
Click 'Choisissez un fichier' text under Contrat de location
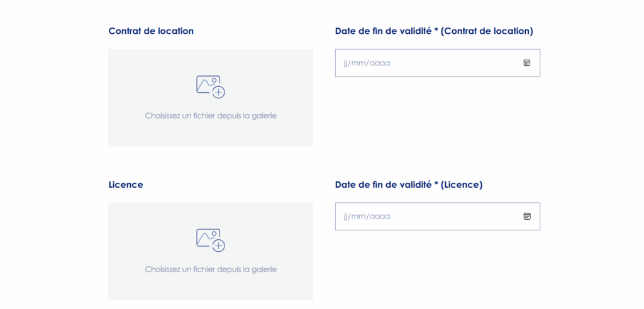pyautogui.click(x=211, y=116)
